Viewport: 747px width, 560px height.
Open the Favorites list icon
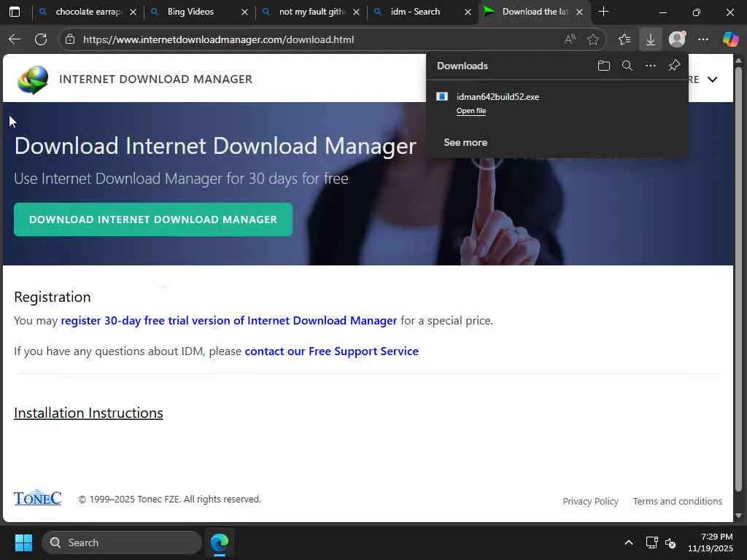coord(624,39)
